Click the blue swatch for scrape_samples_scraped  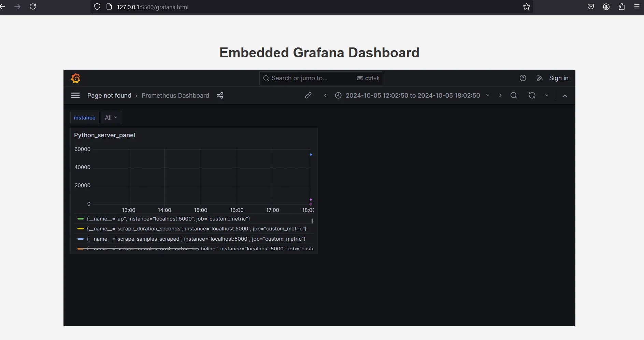[x=81, y=239]
